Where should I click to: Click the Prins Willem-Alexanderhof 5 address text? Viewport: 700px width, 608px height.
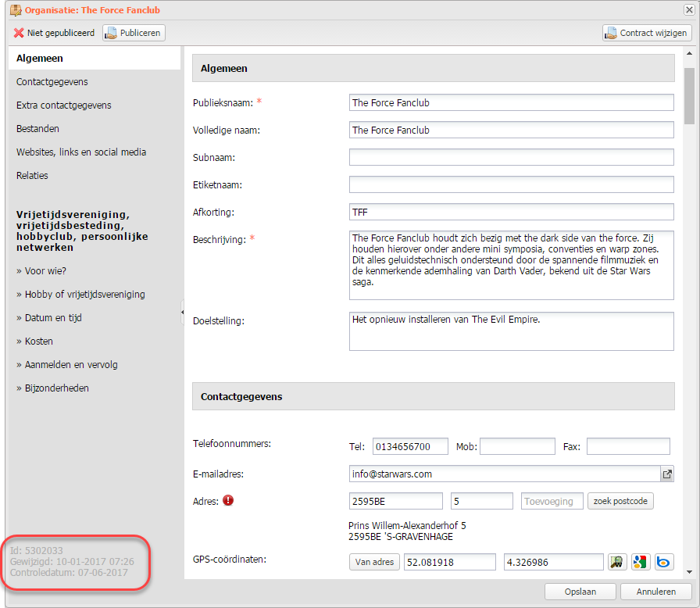(407, 525)
